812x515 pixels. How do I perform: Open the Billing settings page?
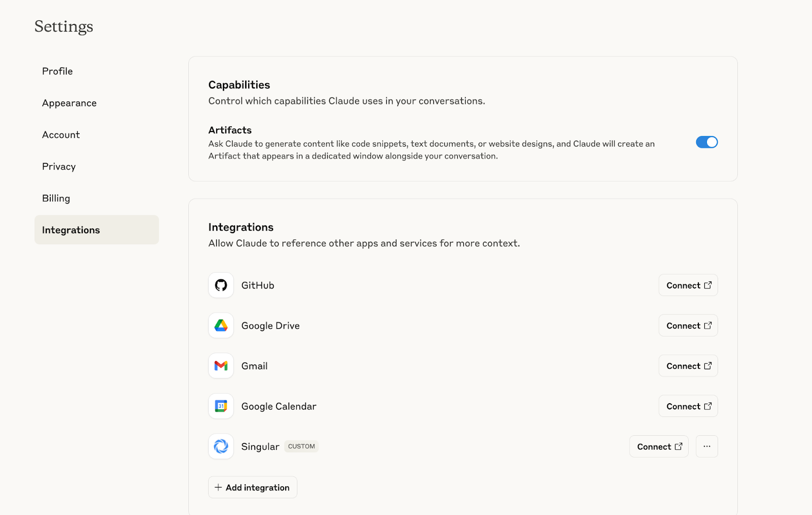[x=56, y=199]
